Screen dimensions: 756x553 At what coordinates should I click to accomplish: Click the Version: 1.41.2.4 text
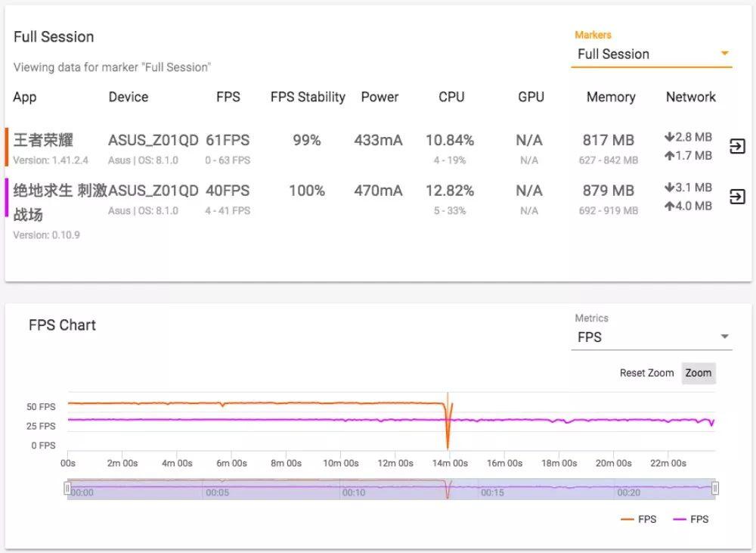(x=51, y=160)
